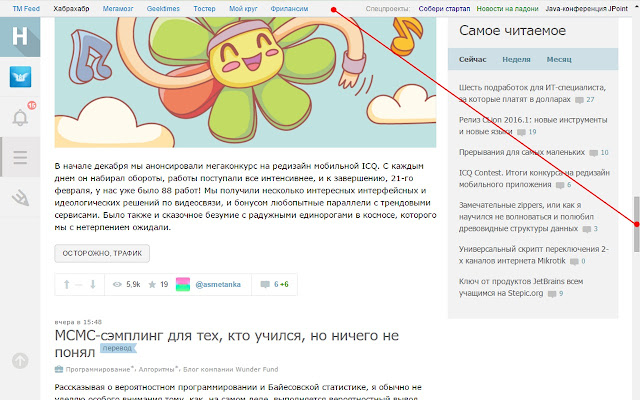Downvote the ICQ contest post
This screenshot has width=640, height=400.
93,284
